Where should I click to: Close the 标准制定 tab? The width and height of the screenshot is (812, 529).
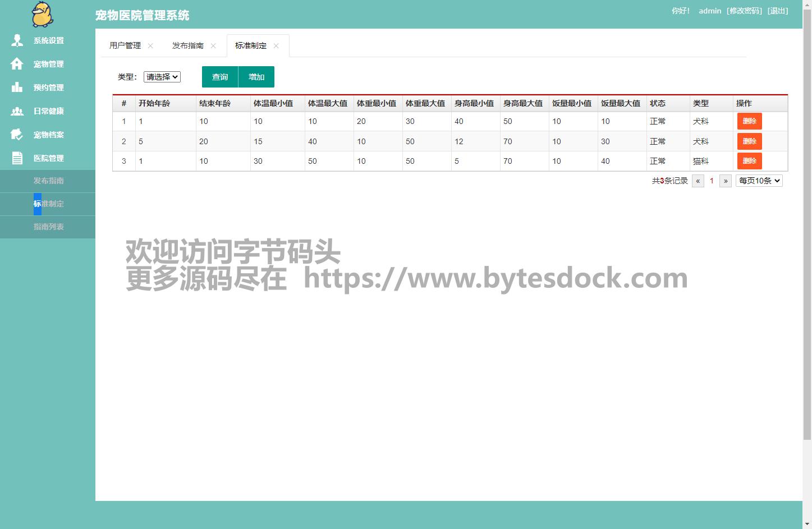click(x=276, y=46)
